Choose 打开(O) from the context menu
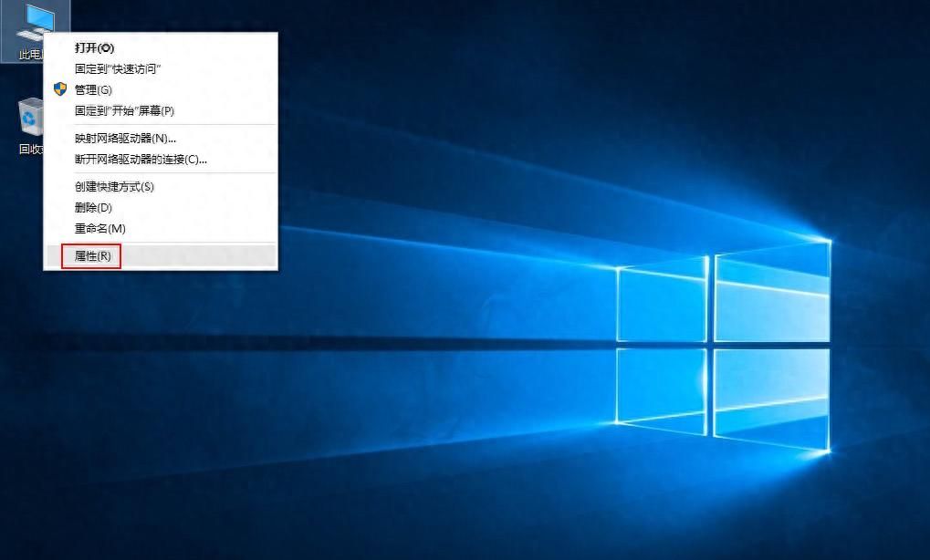The width and height of the screenshot is (930, 560). (x=94, y=47)
